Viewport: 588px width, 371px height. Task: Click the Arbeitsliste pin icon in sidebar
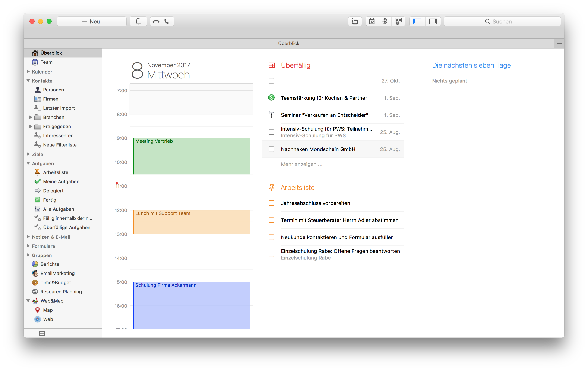(37, 172)
